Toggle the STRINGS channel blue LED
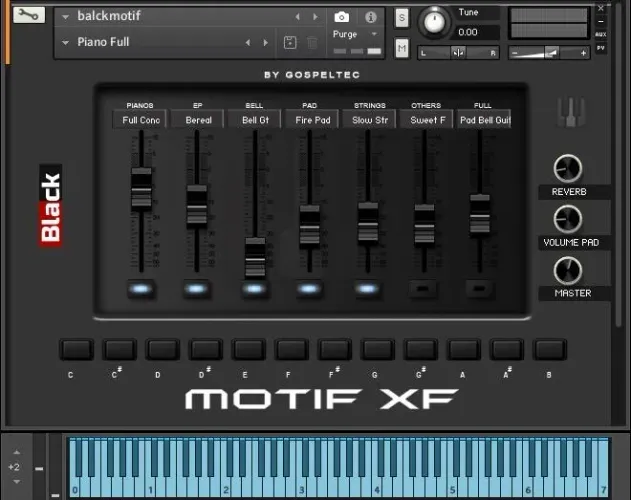This screenshot has width=631, height=500. 367,289
